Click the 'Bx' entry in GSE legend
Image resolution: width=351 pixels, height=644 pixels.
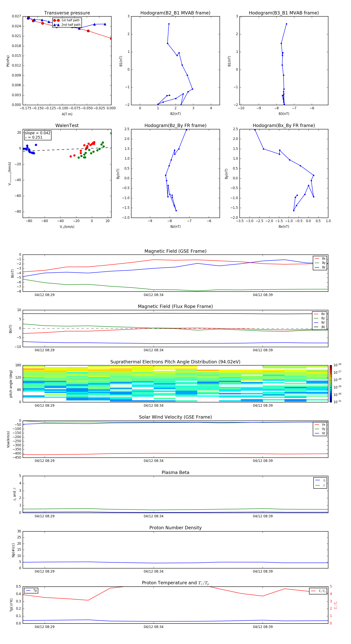point(320,259)
